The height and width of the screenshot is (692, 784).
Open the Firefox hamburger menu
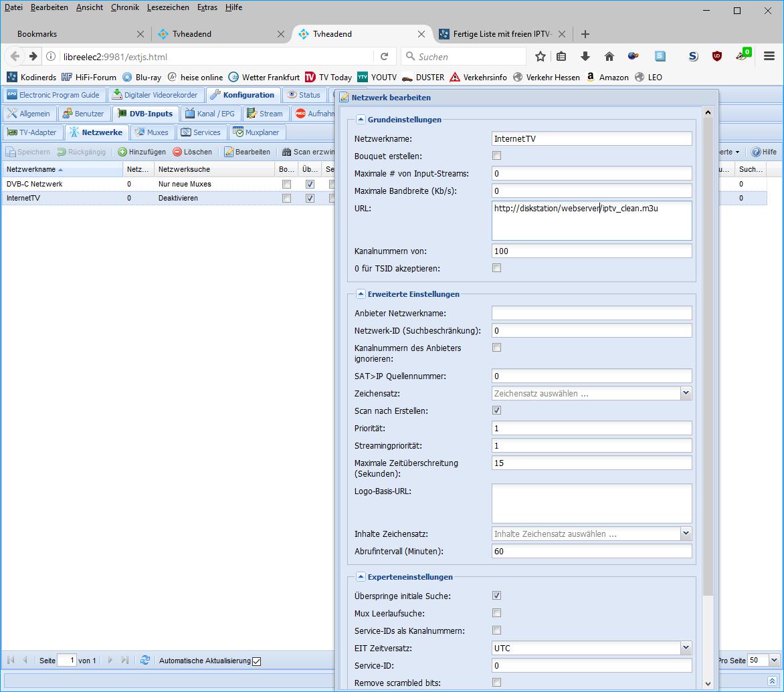pos(769,56)
